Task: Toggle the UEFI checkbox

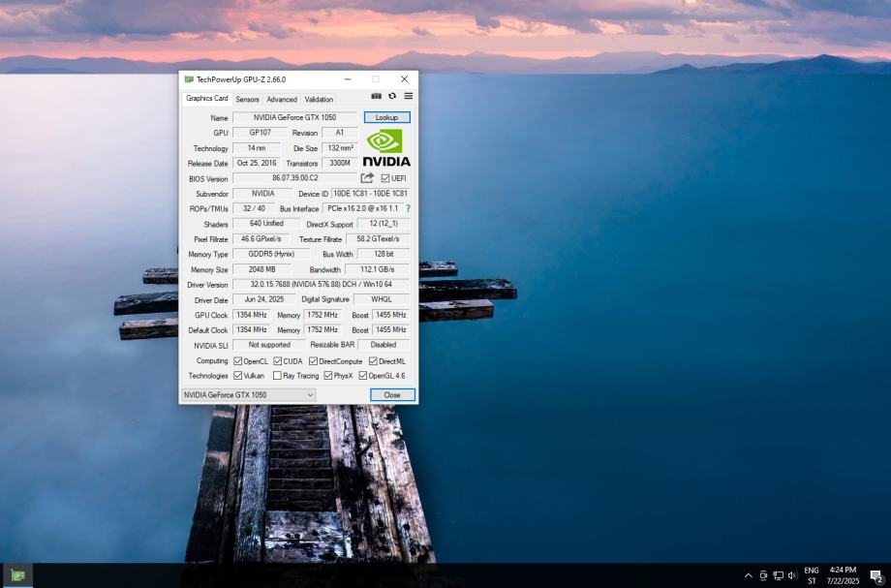Action: click(384, 178)
